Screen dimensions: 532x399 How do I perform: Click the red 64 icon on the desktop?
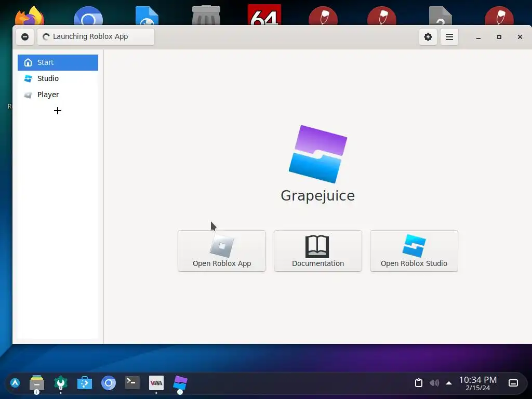(x=264, y=15)
